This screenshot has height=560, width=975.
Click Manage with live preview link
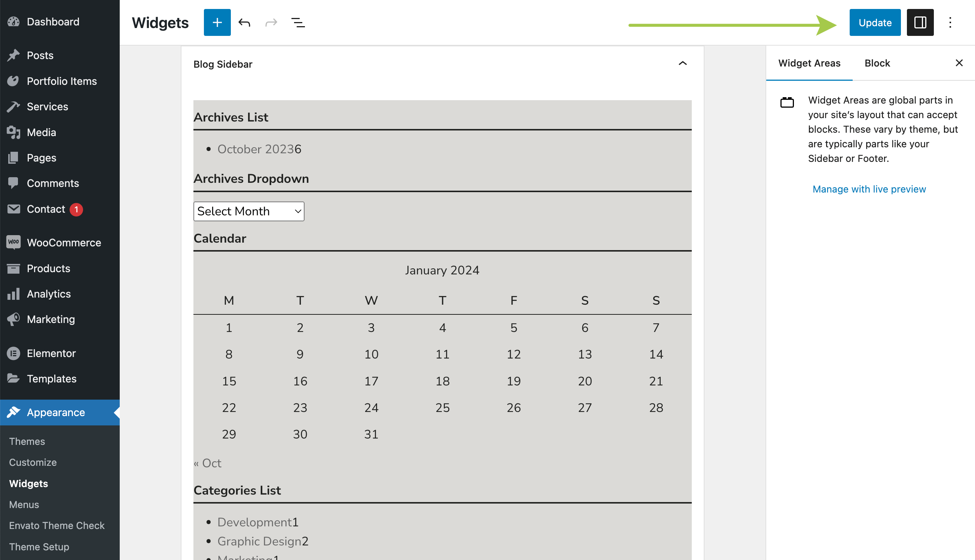(x=869, y=189)
